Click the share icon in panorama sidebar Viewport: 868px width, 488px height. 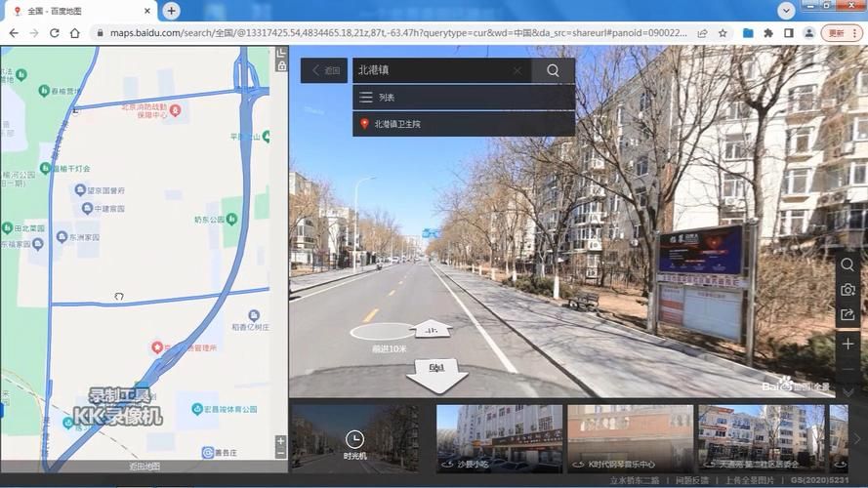click(x=847, y=314)
